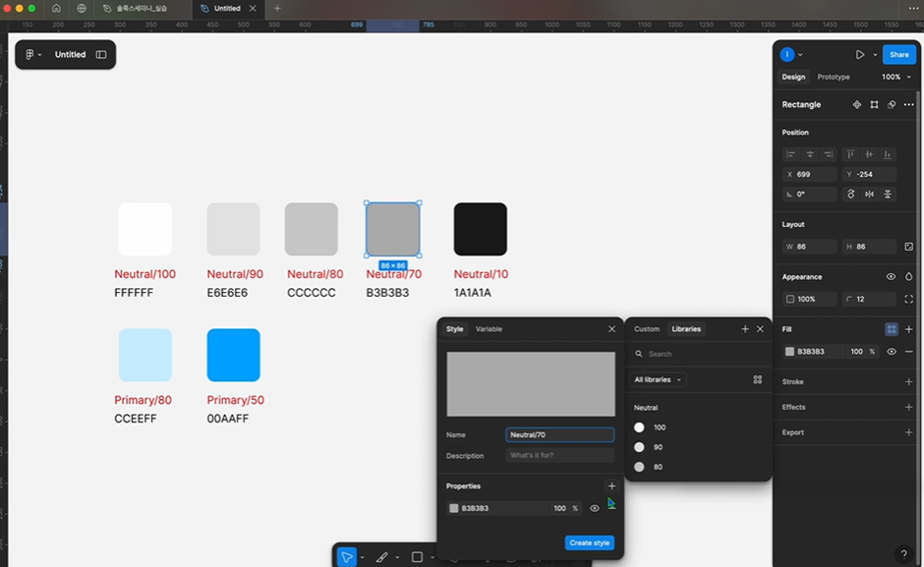Align horizontal centers in Position panel
The image size is (924, 567).
click(810, 154)
